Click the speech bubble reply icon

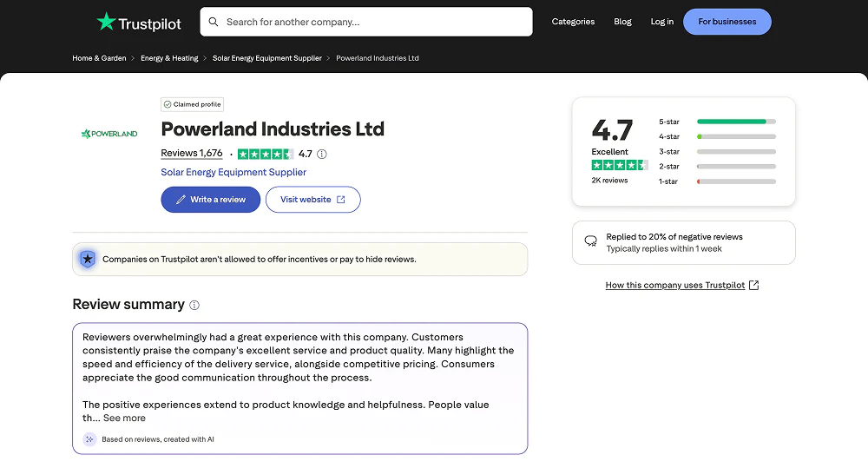tap(591, 242)
